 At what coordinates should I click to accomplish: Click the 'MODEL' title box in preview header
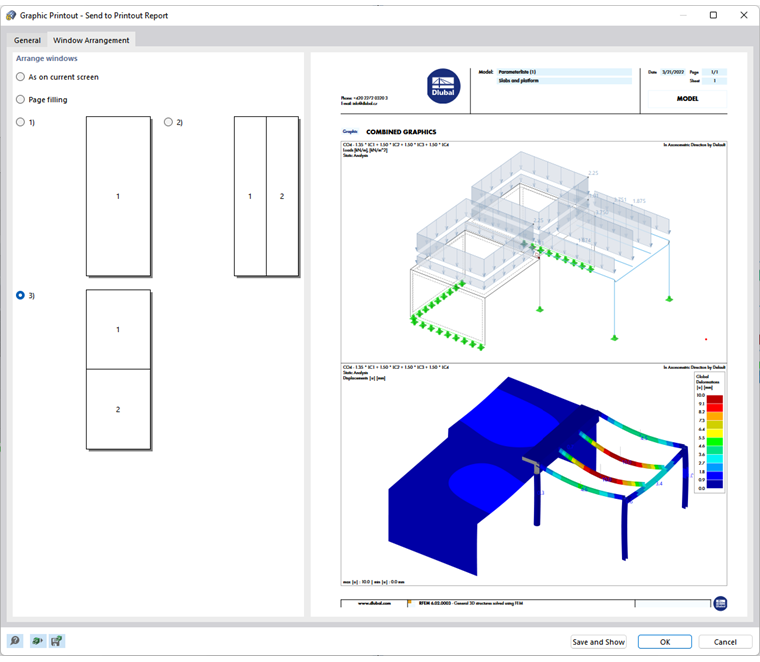[x=687, y=98]
